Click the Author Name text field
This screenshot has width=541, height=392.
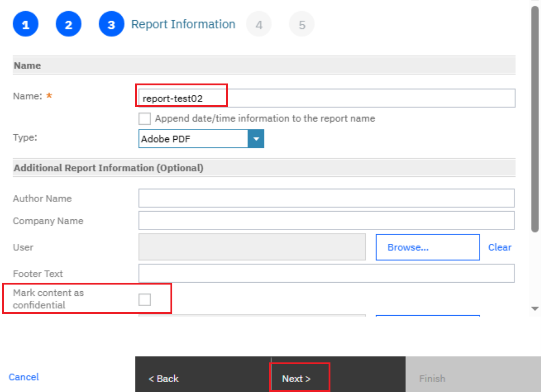point(326,198)
